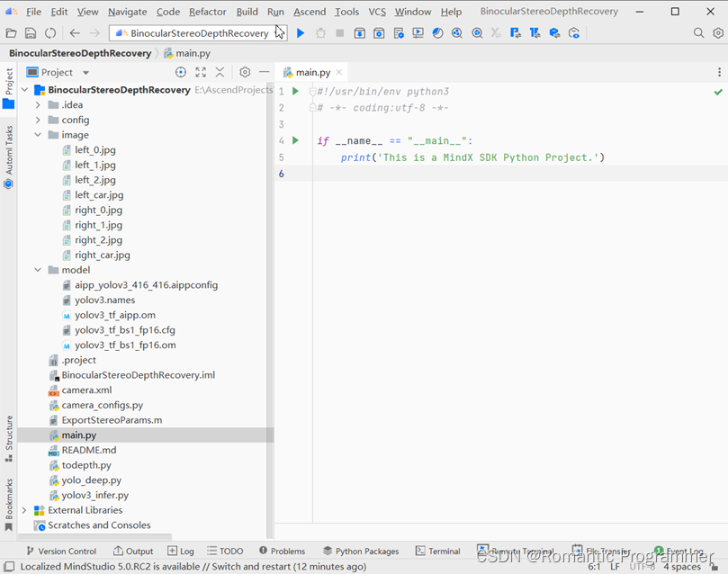Viewport: 728px width, 574px height.
Task: Close the main.py editor tab
Action: point(339,72)
